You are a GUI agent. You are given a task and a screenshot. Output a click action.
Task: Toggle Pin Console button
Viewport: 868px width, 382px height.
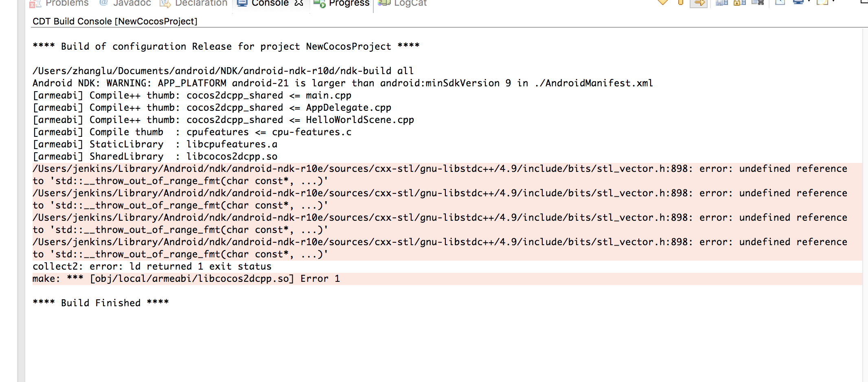tap(780, 2)
